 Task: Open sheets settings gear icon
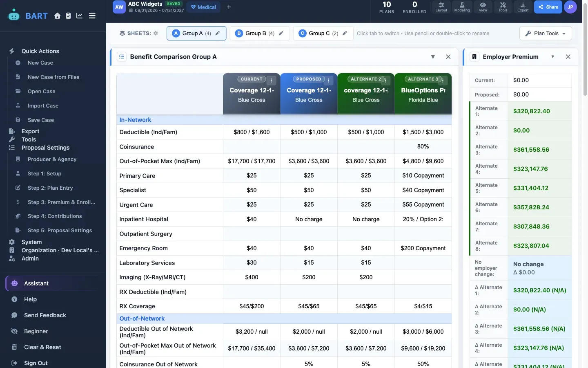coord(156,33)
